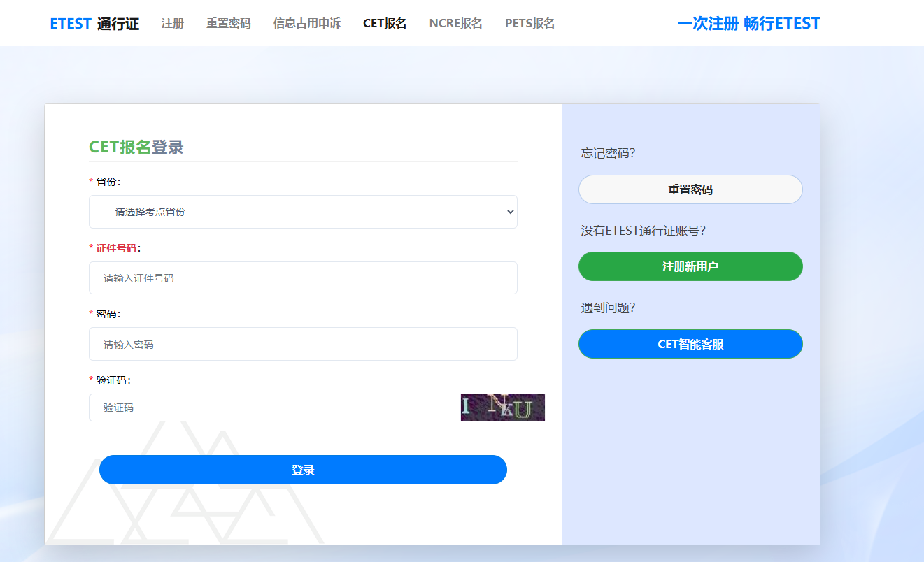Click the 证件号码 input field
This screenshot has height=562, width=924.
pyautogui.click(x=303, y=278)
